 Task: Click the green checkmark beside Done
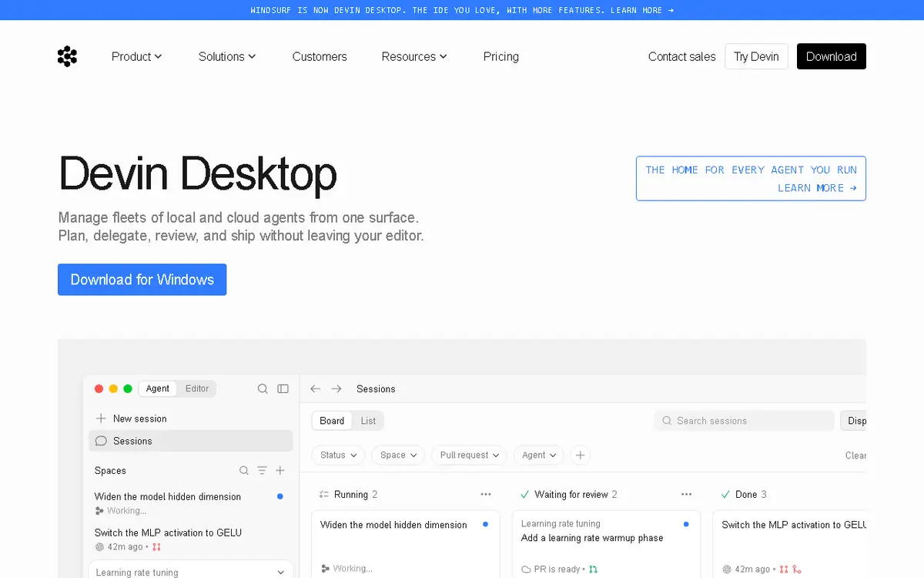click(725, 495)
